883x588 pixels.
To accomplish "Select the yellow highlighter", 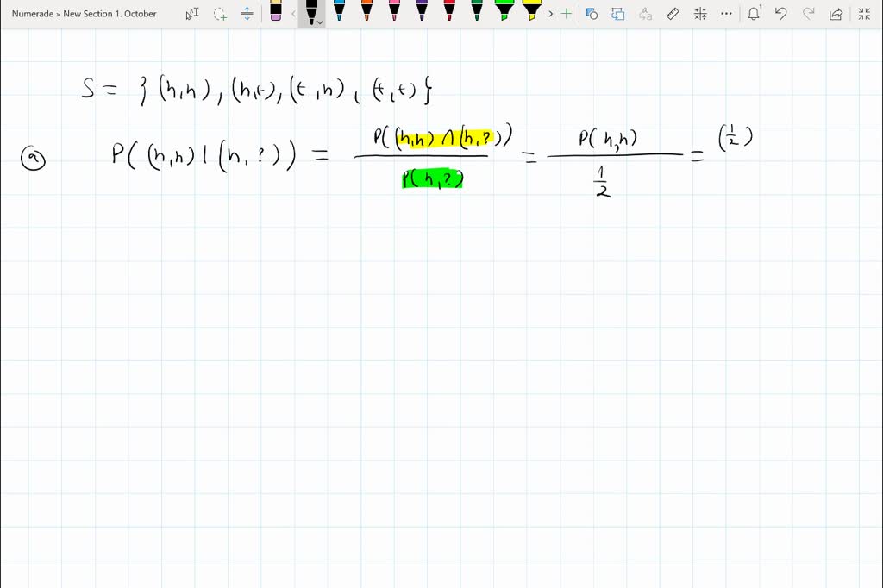I will click(532, 13).
